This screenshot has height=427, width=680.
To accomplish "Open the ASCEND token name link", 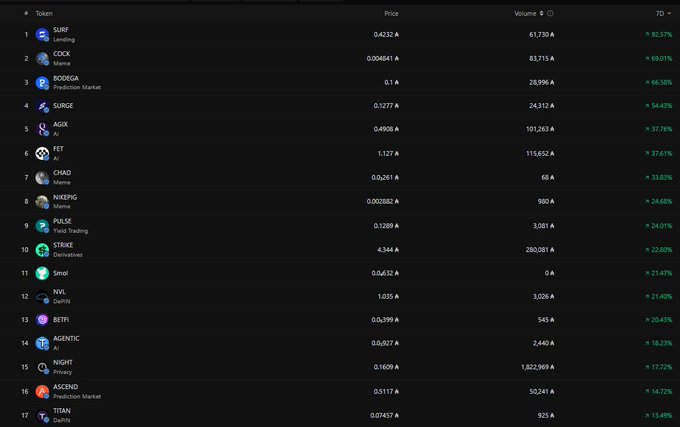I will click(x=65, y=387).
